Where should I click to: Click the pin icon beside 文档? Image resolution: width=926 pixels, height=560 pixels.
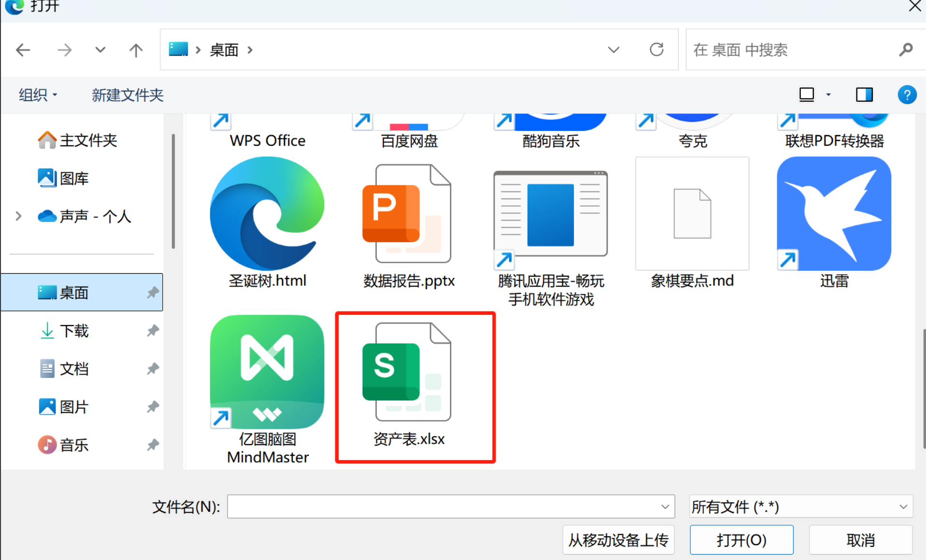[153, 369]
